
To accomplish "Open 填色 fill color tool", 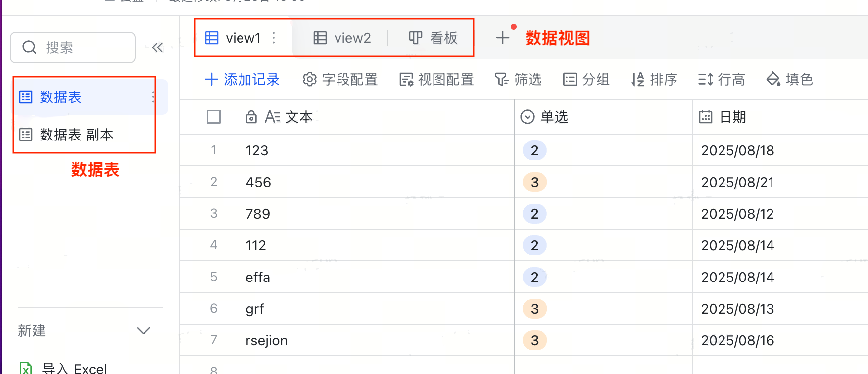I will coord(789,79).
